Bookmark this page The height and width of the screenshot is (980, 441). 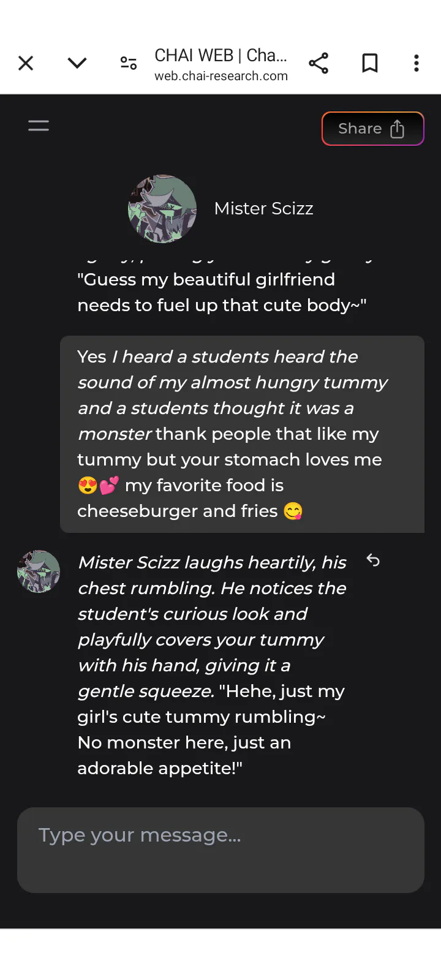(x=370, y=63)
